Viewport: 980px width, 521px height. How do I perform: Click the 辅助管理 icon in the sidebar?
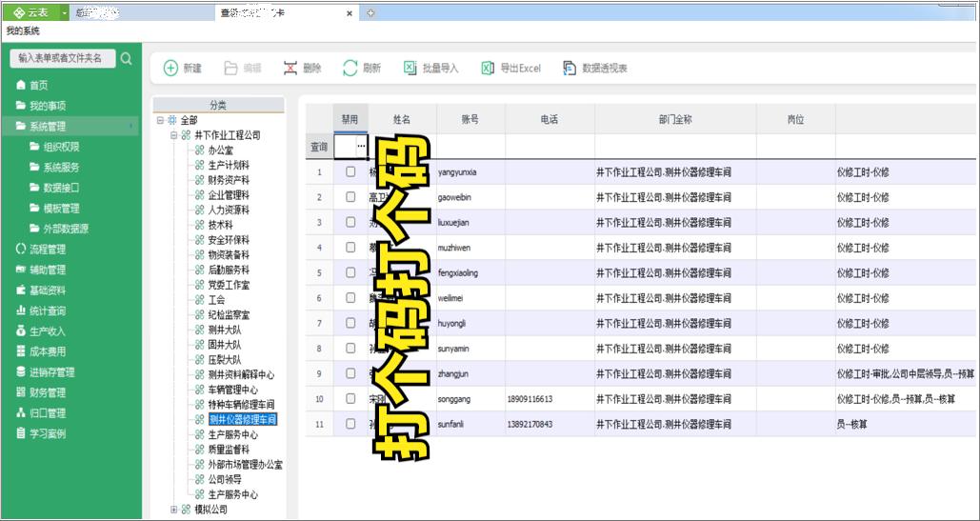click(21, 270)
